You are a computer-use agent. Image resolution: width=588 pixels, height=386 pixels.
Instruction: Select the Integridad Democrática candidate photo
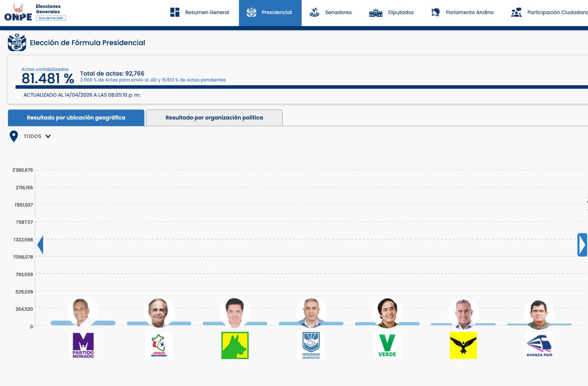(311, 313)
